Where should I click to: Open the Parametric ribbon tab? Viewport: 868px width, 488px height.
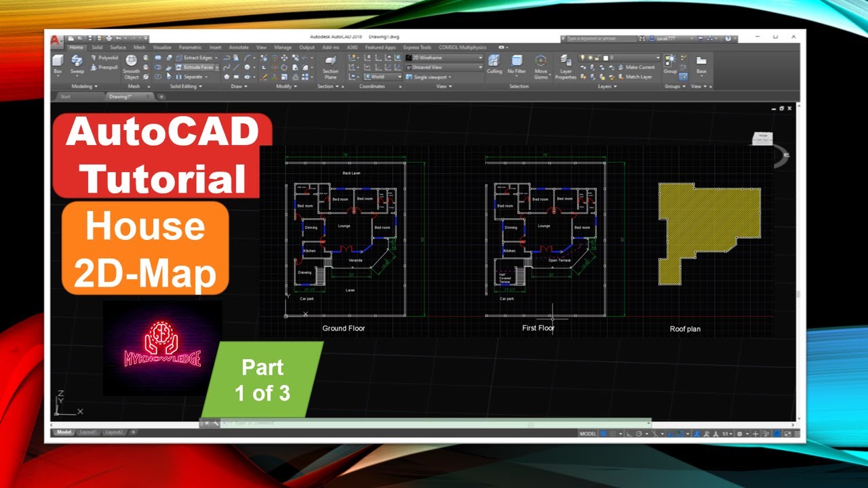191,47
